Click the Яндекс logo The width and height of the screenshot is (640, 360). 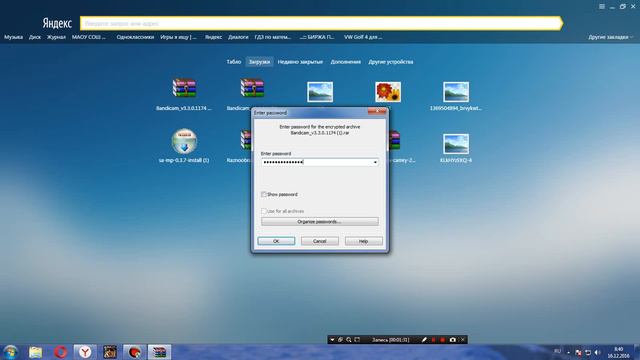pyautogui.click(x=57, y=23)
